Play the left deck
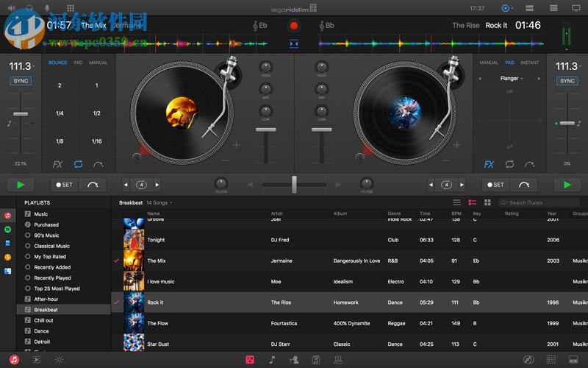Image resolution: width=588 pixels, height=368 pixels. pos(21,185)
